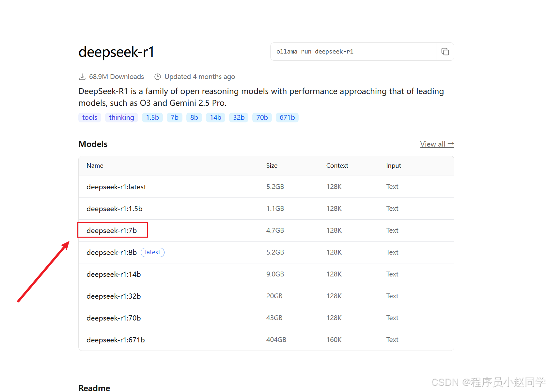The height and width of the screenshot is (392, 547).
Task: Copy the ollama run command
Action: coord(445,52)
